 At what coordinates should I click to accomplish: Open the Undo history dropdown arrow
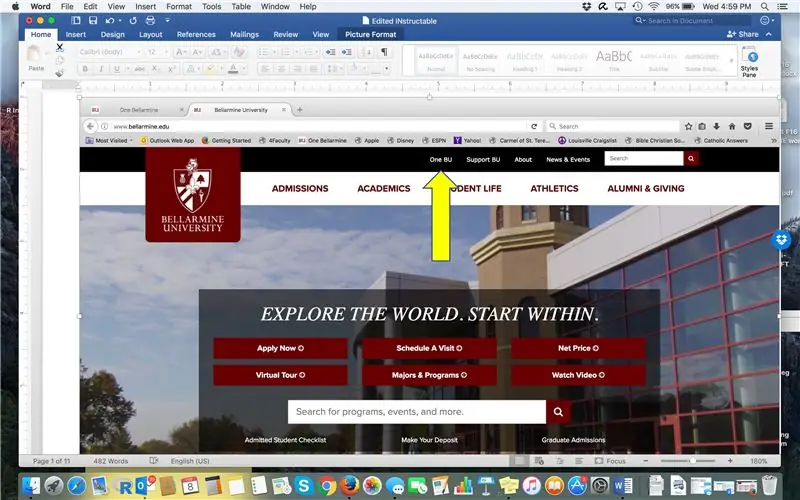click(x=120, y=21)
